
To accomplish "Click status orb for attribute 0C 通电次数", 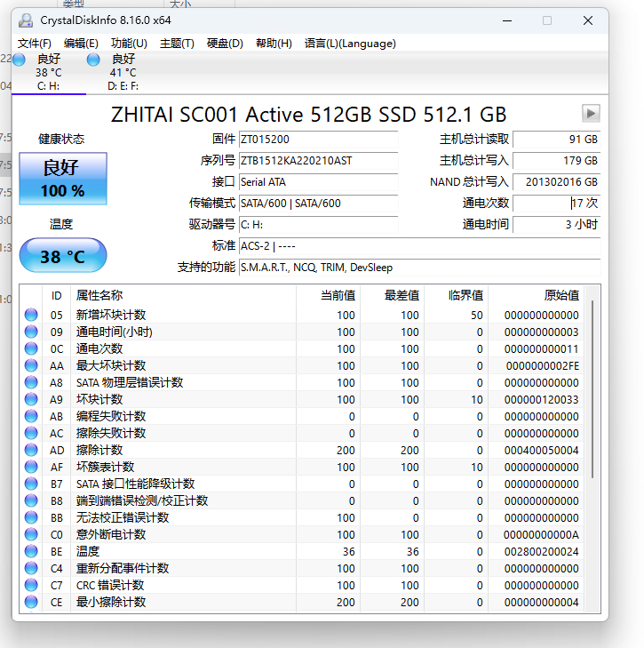I will coord(31,348).
